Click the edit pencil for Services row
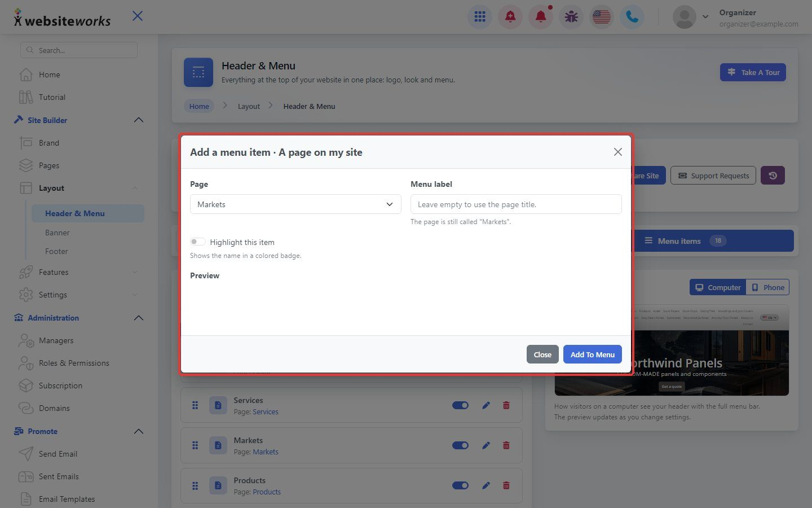 [x=486, y=405]
